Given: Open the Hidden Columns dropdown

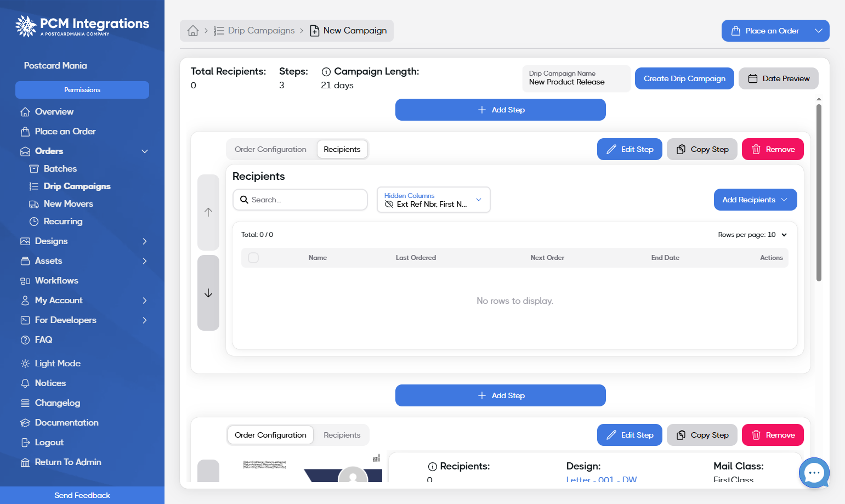Looking at the screenshot, I should (433, 200).
